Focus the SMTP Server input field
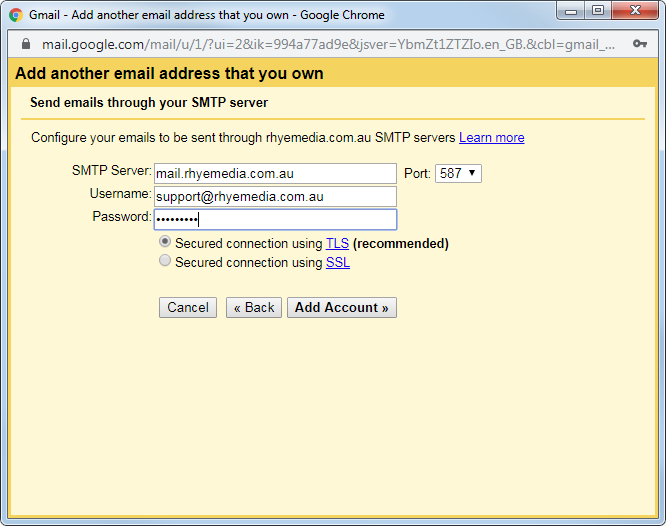 coord(275,173)
